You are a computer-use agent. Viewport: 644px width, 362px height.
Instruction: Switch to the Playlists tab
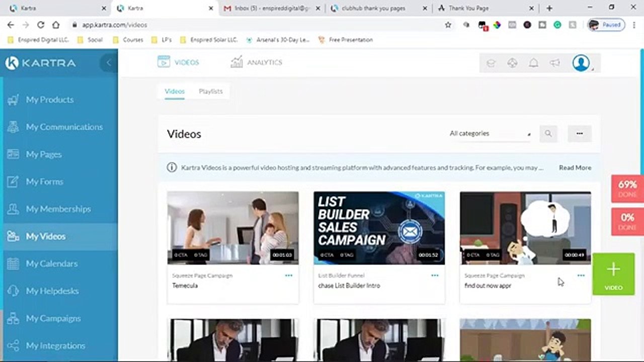click(x=210, y=91)
